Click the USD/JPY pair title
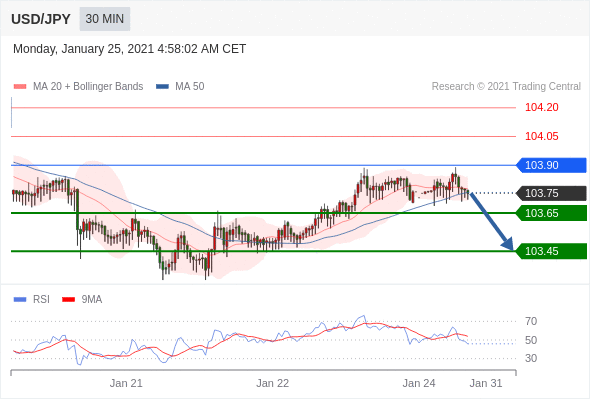590x400 pixels. click(x=41, y=19)
